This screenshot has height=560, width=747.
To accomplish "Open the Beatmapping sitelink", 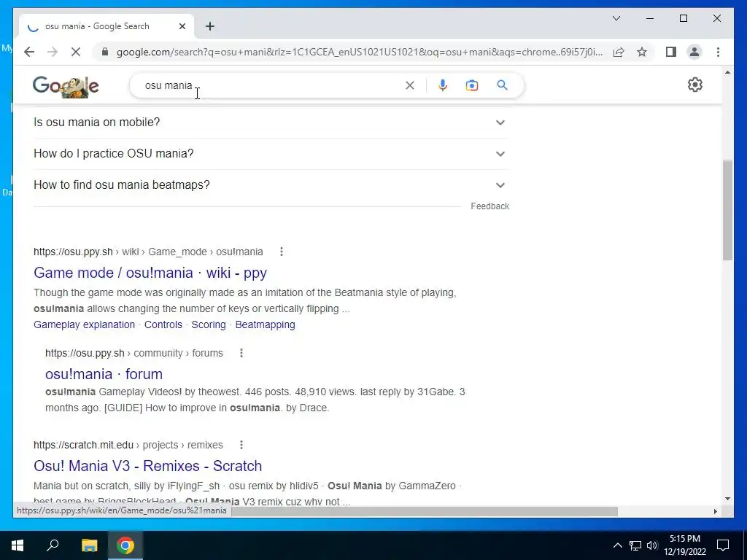I will click(265, 324).
